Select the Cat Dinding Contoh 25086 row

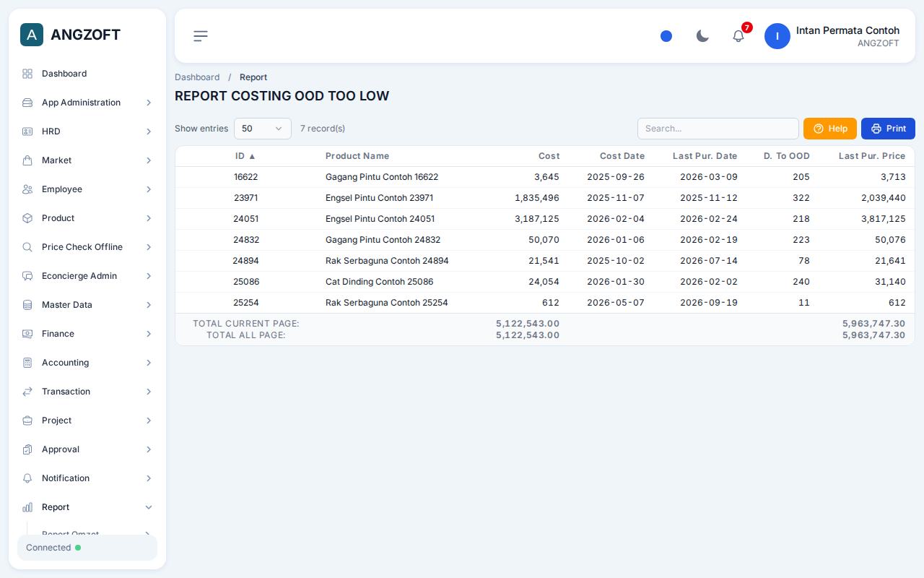click(545, 282)
